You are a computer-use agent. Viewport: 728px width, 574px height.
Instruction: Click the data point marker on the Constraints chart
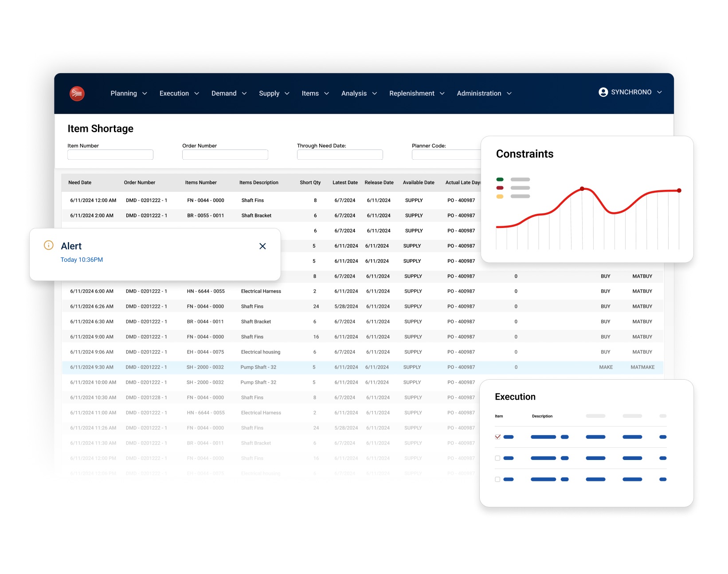(x=582, y=189)
